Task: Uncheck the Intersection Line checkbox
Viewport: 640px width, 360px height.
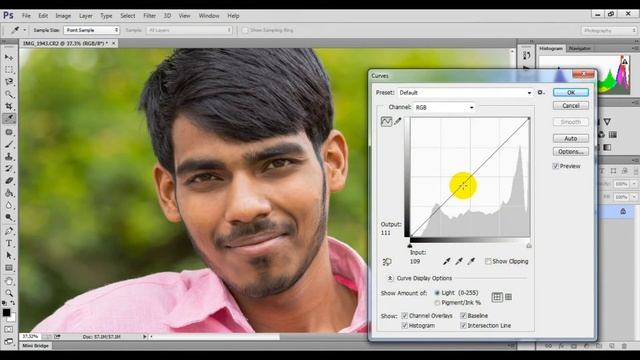Action: [x=463, y=325]
